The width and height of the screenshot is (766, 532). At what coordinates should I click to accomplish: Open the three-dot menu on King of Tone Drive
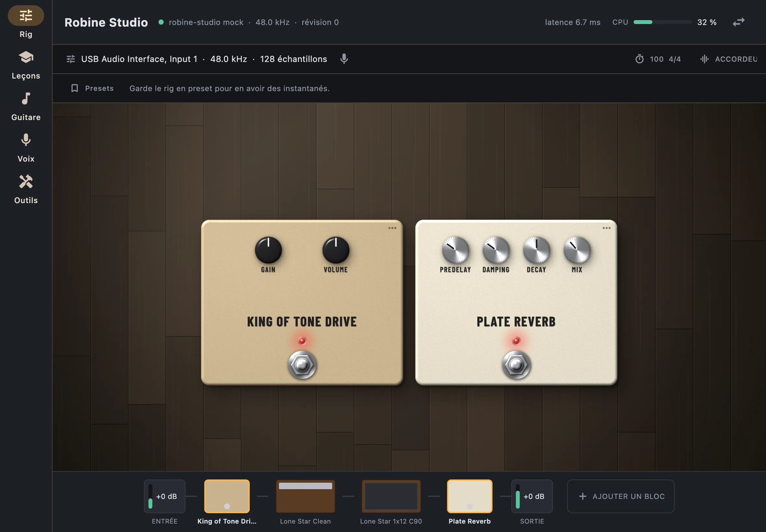(x=392, y=228)
